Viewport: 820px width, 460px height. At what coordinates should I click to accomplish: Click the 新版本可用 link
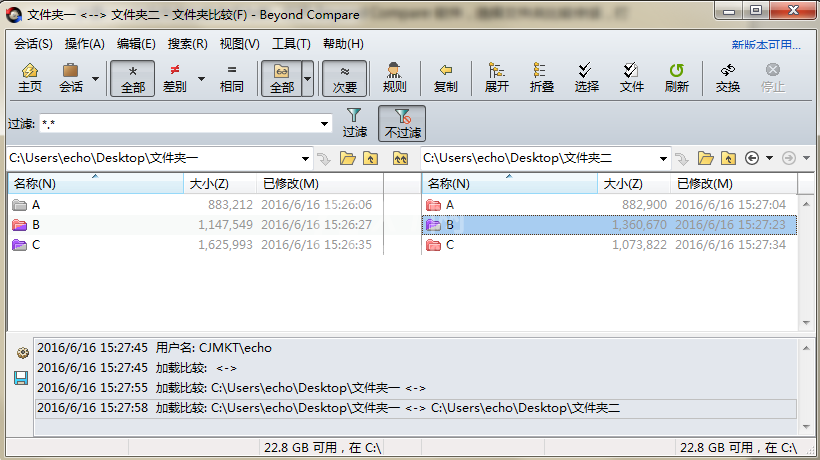click(x=766, y=45)
